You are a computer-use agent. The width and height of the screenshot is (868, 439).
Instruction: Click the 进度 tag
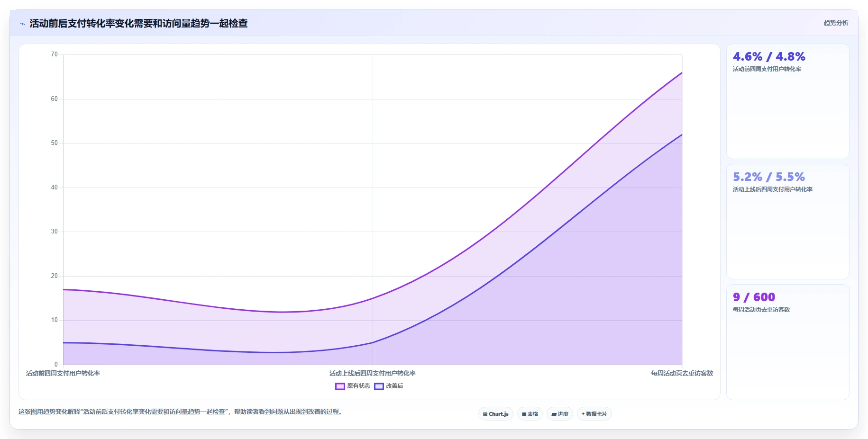560,414
